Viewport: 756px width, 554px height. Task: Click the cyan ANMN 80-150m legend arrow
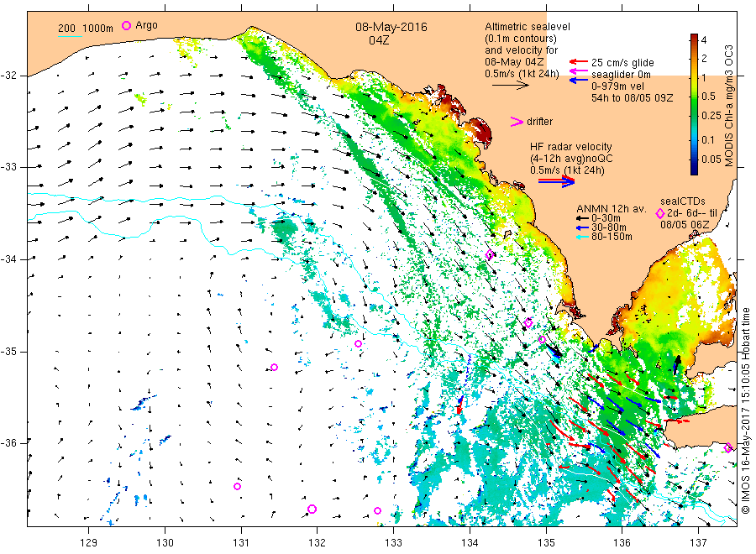[584, 237]
